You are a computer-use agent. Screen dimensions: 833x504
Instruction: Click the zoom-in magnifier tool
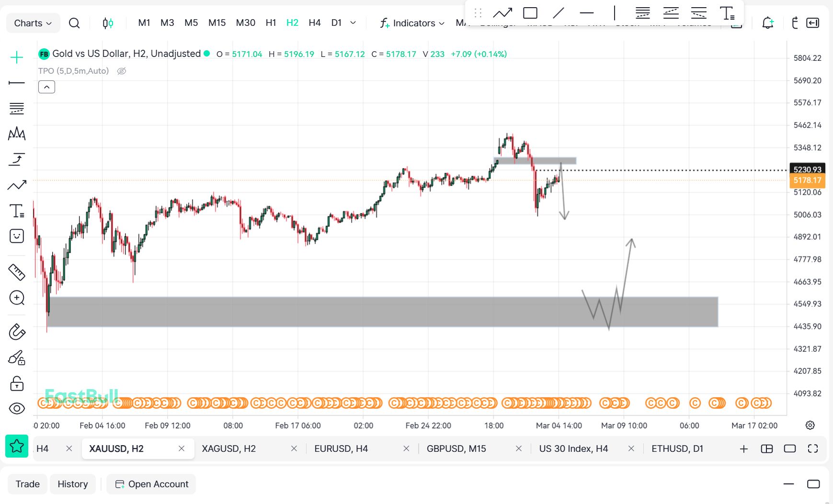[x=17, y=298]
